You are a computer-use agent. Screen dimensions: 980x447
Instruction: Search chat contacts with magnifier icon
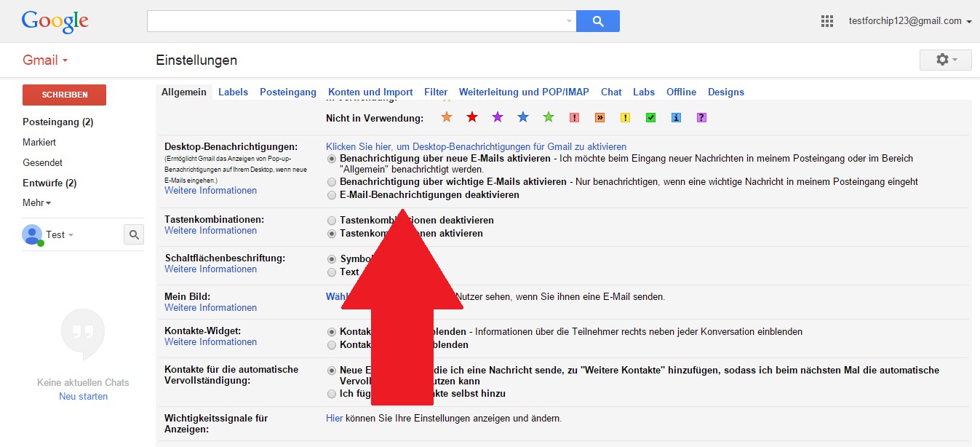pyautogui.click(x=134, y=234)
